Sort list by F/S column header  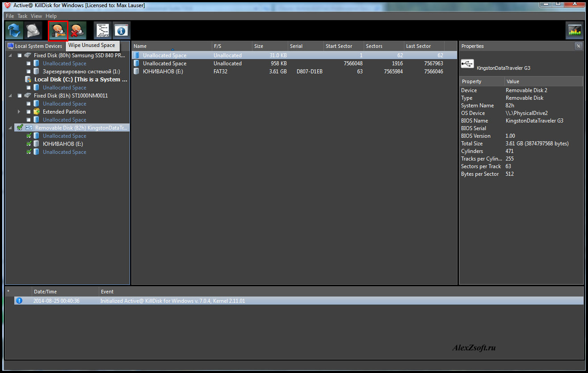coord(232,46)
